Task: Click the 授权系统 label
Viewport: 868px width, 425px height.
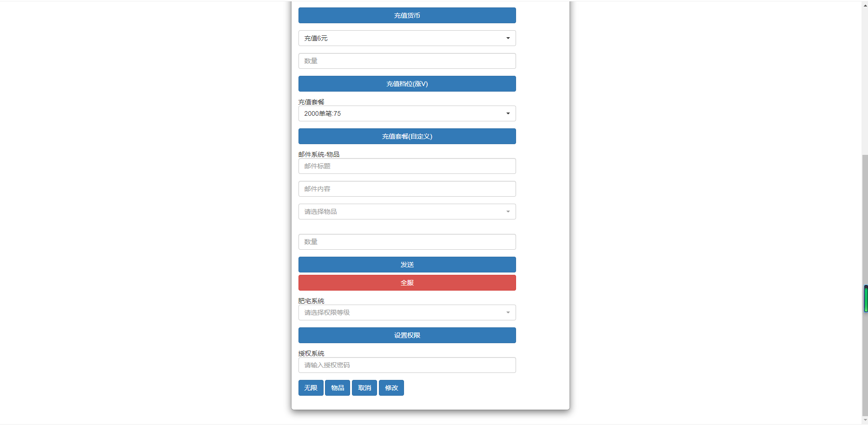Action: pos(311,353)
